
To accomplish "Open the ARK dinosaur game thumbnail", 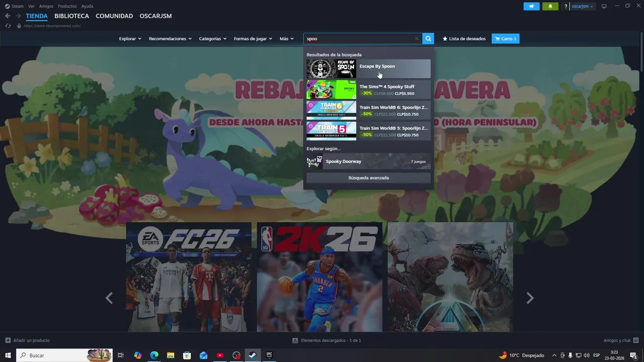I will [x=450, y=277].
